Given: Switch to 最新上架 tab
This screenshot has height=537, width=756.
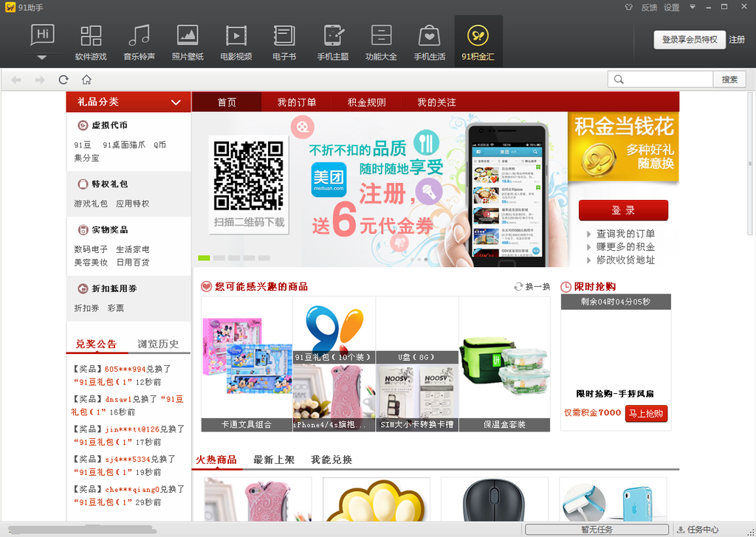Looking at the screenshot, I should coord(274,460).
